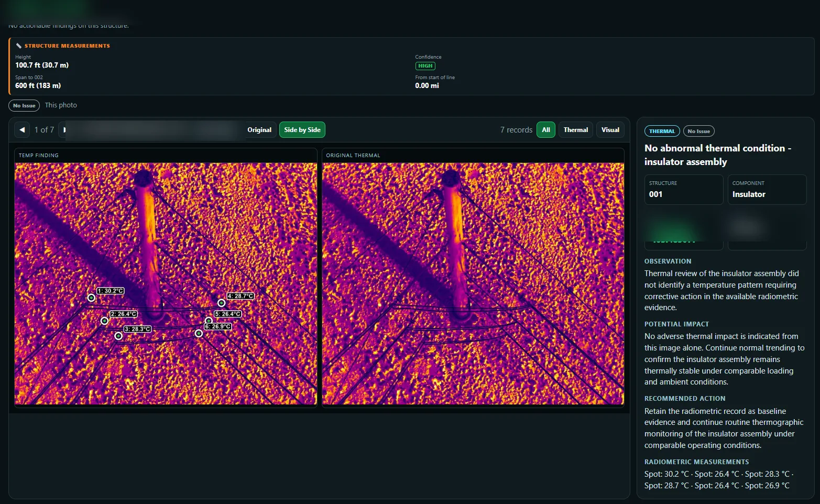Go to the previous photo record
Image resolution: width=820 pixels, height=504 pixels.
coord(22,130)
